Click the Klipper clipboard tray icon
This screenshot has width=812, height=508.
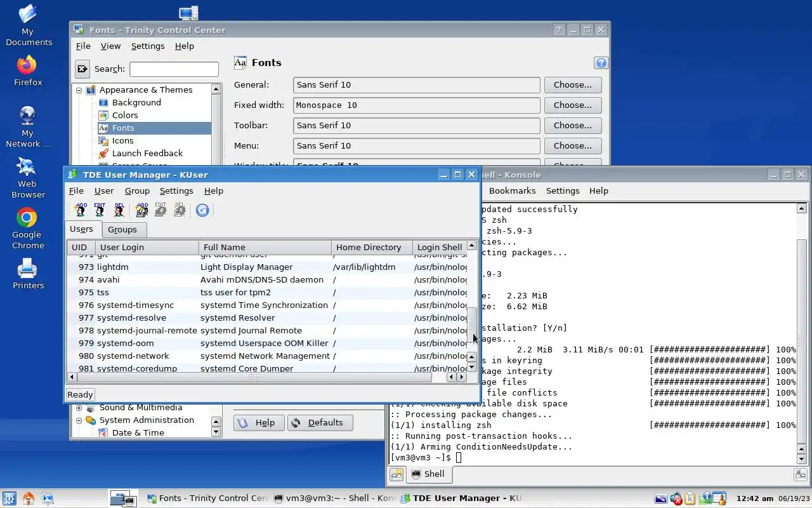690,498
